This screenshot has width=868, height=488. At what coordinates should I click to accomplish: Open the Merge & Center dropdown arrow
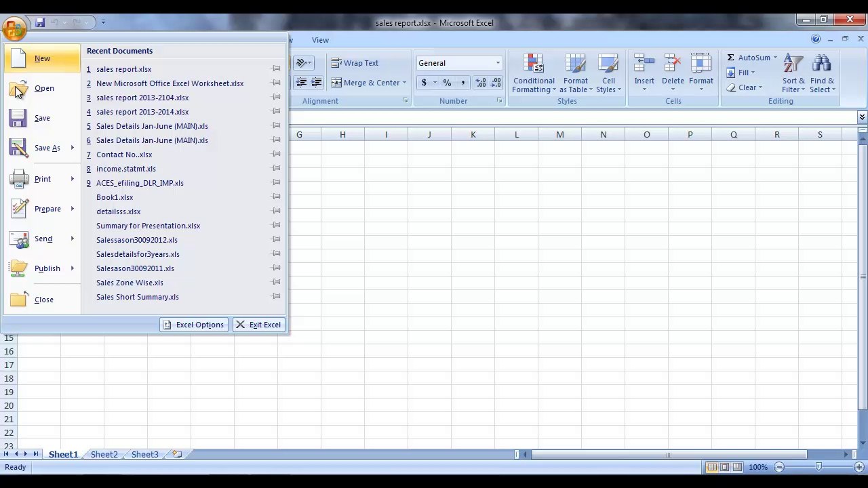pos(404,83)
